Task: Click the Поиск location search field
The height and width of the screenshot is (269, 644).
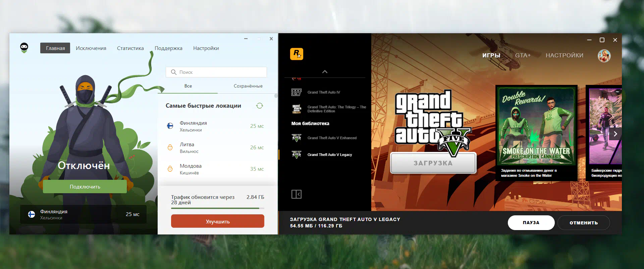Action: 216,72
